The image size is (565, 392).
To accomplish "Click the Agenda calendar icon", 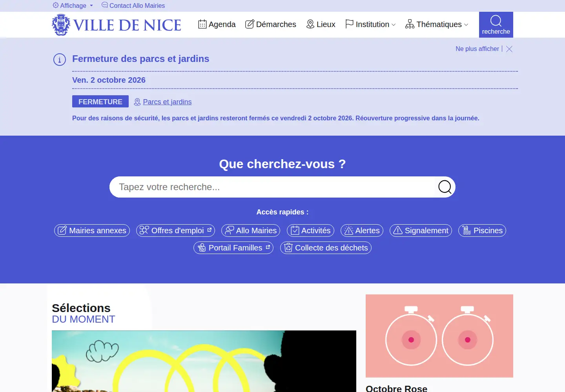I will 202,24.
